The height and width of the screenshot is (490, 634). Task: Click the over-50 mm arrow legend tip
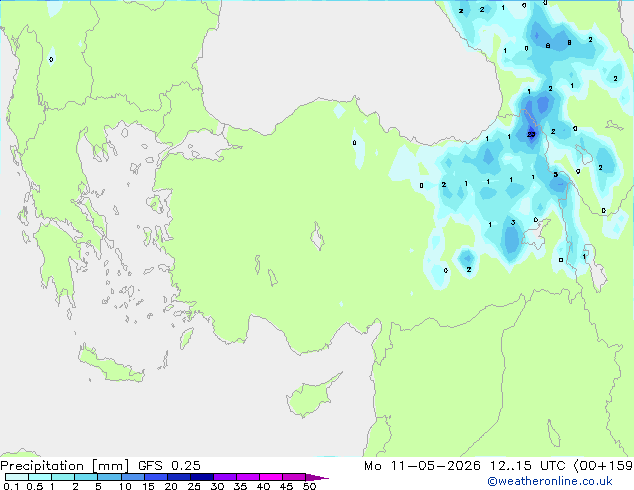(317, 477)
